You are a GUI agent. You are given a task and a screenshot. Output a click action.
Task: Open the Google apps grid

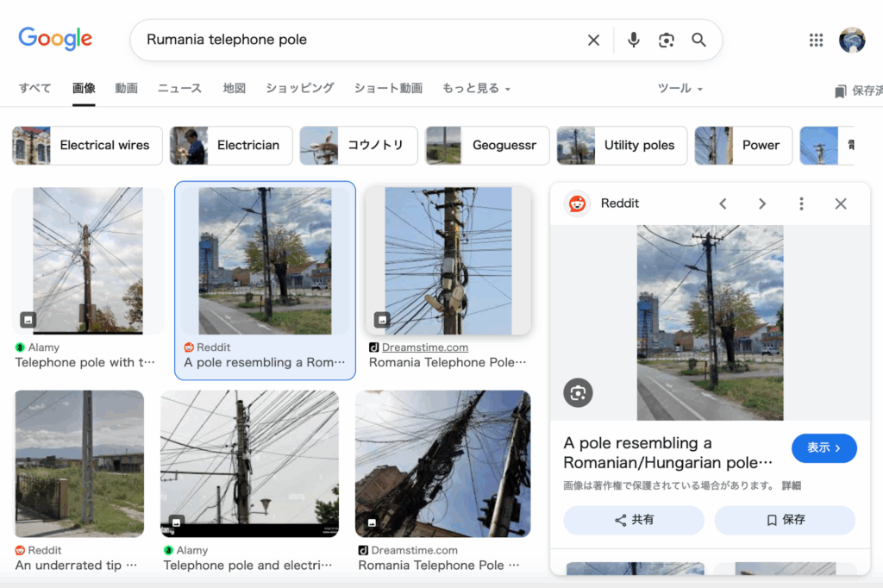coord(816,40)
